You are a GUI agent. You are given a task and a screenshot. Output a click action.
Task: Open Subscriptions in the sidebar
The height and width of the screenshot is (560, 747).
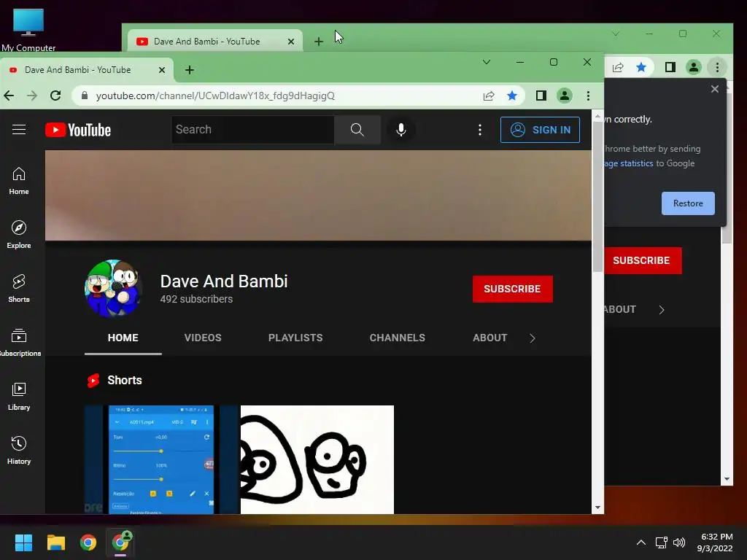click(x=19, y=343)
